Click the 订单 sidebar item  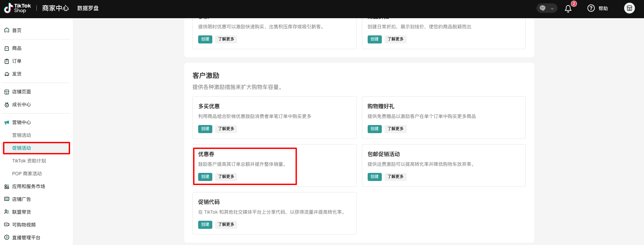pos(17,61)
